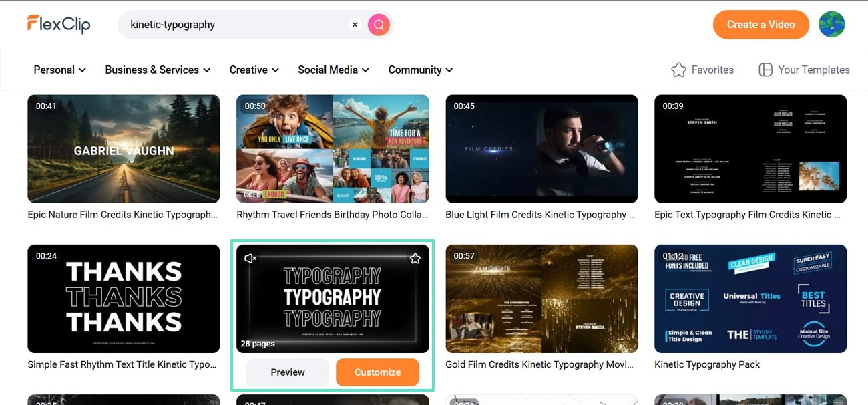Open the user profile avatar

[831, 24]
